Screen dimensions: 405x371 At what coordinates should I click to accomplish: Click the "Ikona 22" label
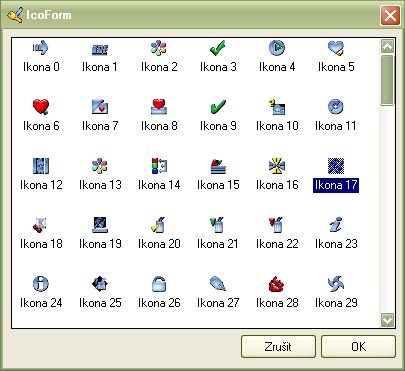pyautogui.click(x=277, y=244)
